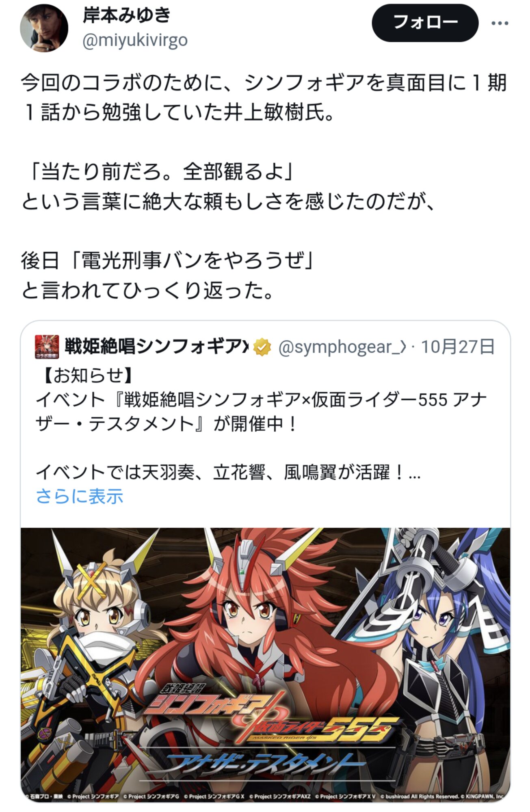Image resolution: width=530 pixels, height=812 pixels.
Task: Open the three-dot more options menu
Action: click(x=500, y=23)
